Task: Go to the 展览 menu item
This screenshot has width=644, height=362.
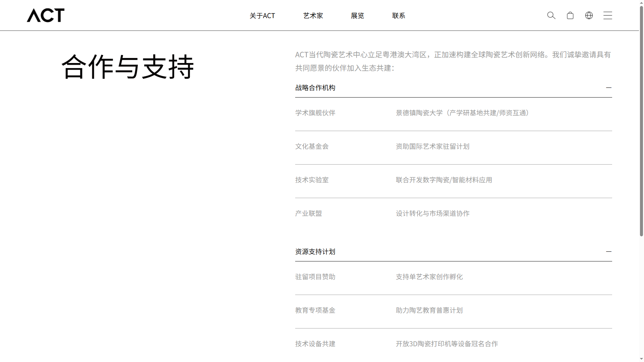Action: point(357,16)
